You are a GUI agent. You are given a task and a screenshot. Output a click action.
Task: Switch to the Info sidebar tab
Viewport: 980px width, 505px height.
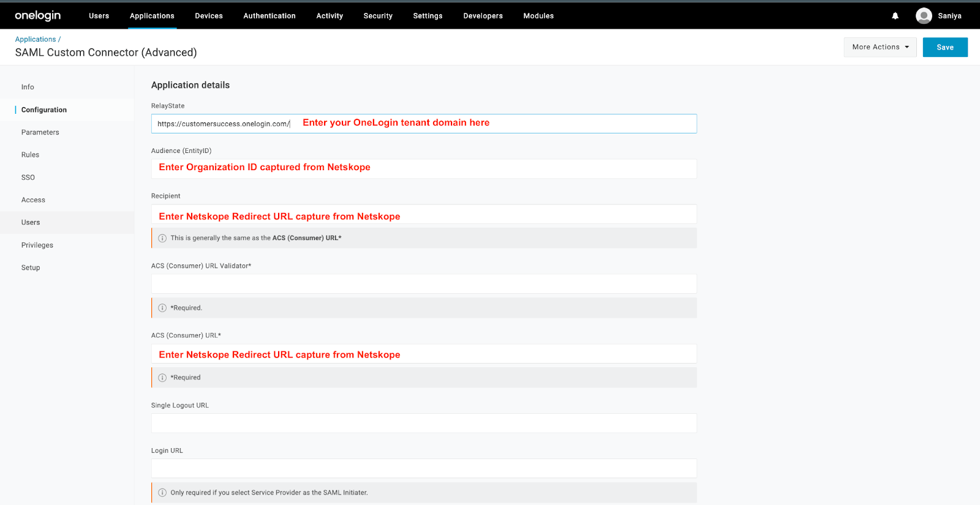tap(67, 87)
